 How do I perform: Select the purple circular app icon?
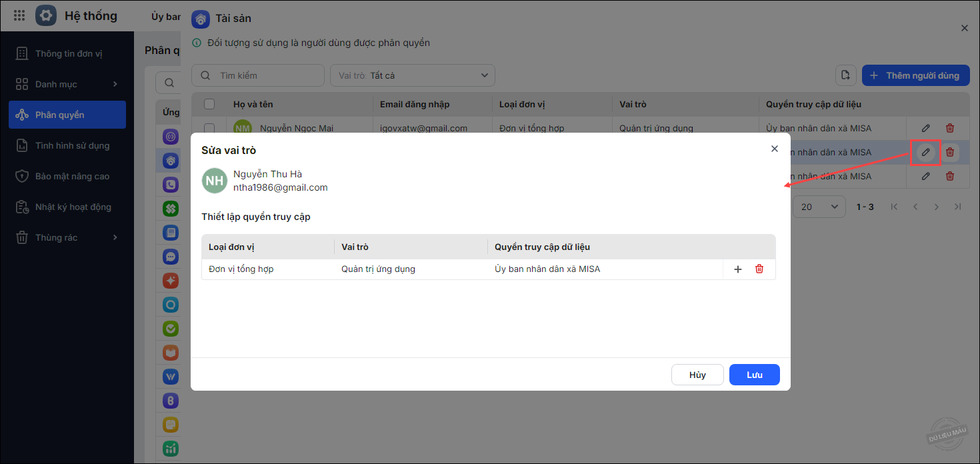pyautogui.click(x=171, y=137)
